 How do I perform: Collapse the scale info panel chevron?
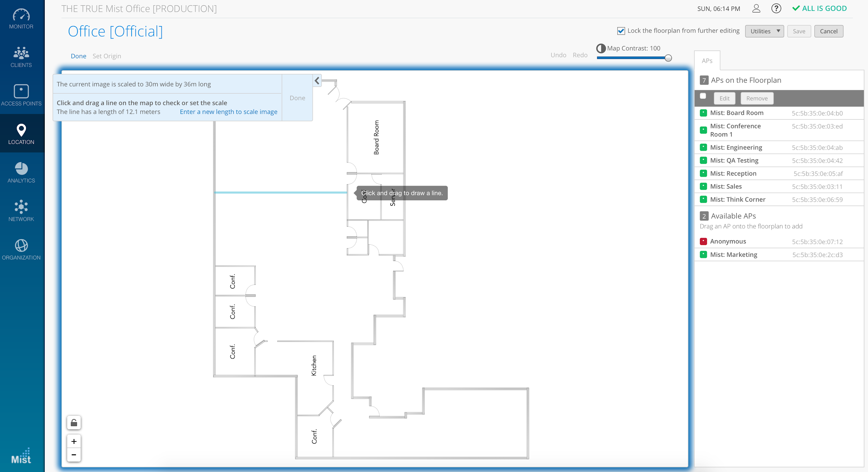point(317,81)
